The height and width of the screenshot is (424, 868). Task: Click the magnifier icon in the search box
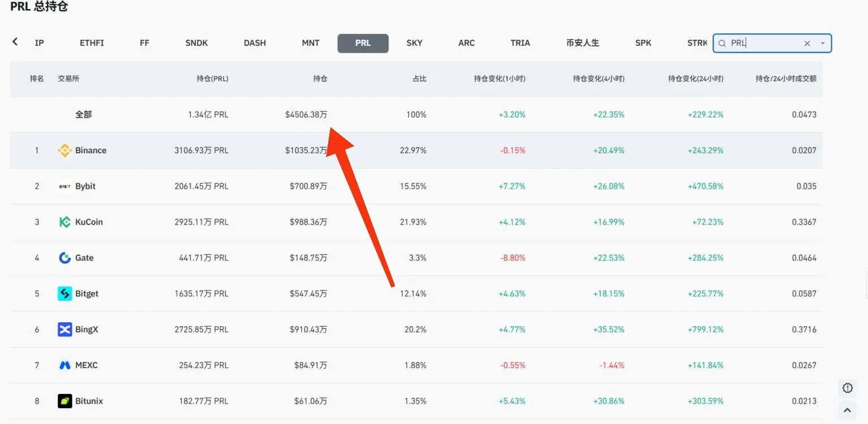[722, 44]
